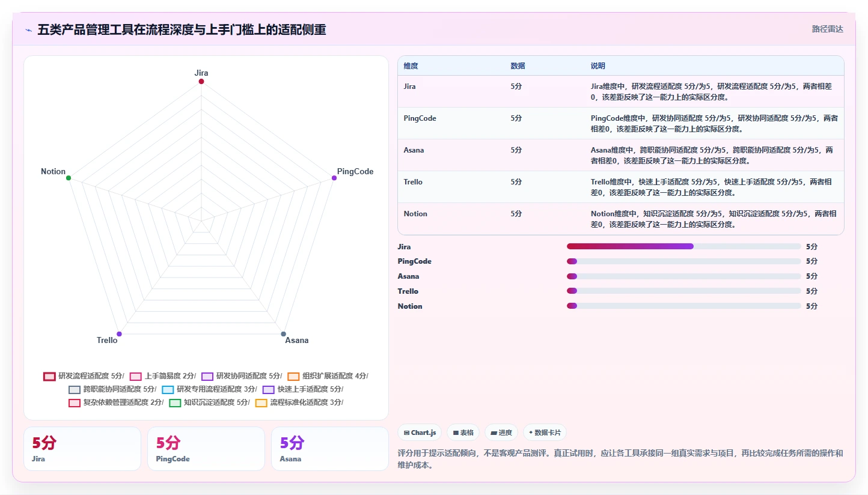Click the 进度 tag pill
The width and height of the screenshot is (868, 495).
[501, 433]
